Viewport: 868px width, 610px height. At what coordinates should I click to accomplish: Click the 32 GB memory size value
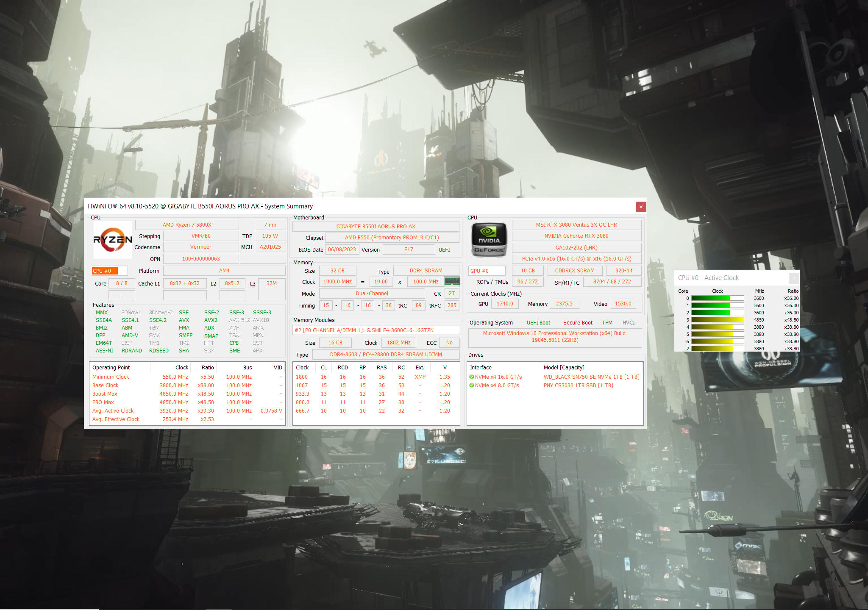point(337,271)
